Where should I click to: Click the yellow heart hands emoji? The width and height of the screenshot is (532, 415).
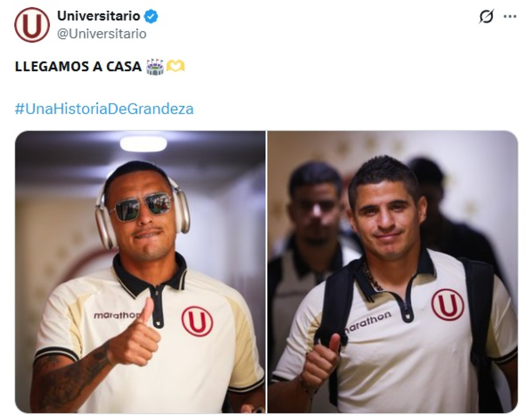click(175, 67)
